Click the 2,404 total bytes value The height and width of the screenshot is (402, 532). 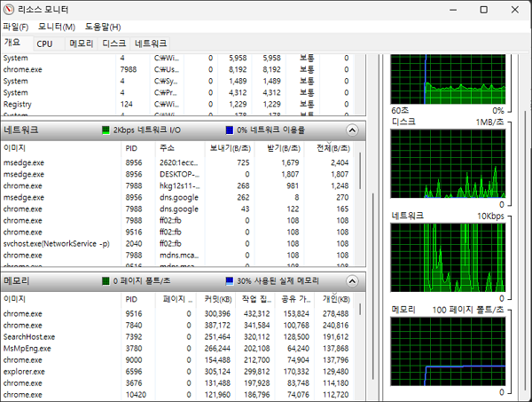pos(340,163)
